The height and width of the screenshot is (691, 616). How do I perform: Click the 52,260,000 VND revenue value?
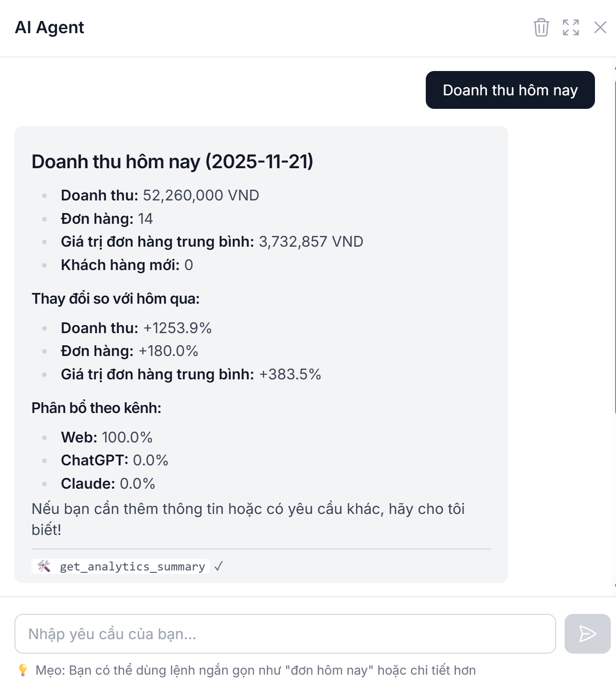coord(201,195)
